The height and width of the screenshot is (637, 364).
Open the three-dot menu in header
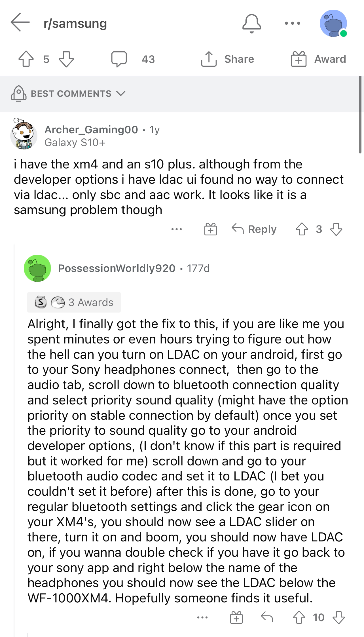click(x=292, y=24)
